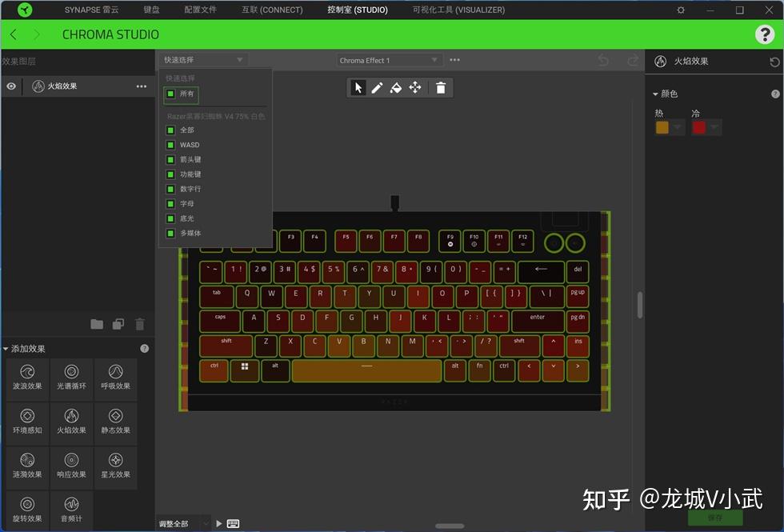The image size is (784, 532).
Task: Toggle the WASD checkbox
Action: (170, 145)
